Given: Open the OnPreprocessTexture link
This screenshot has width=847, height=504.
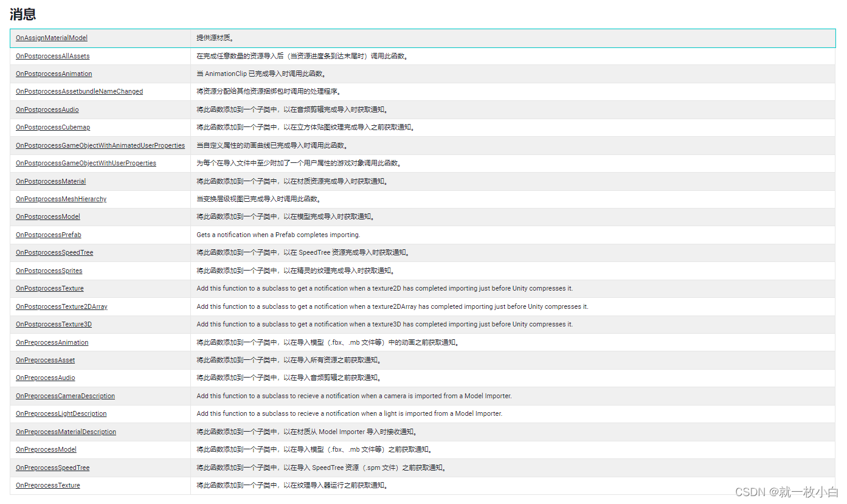Looking at the screenshot, I should (47, 485).
